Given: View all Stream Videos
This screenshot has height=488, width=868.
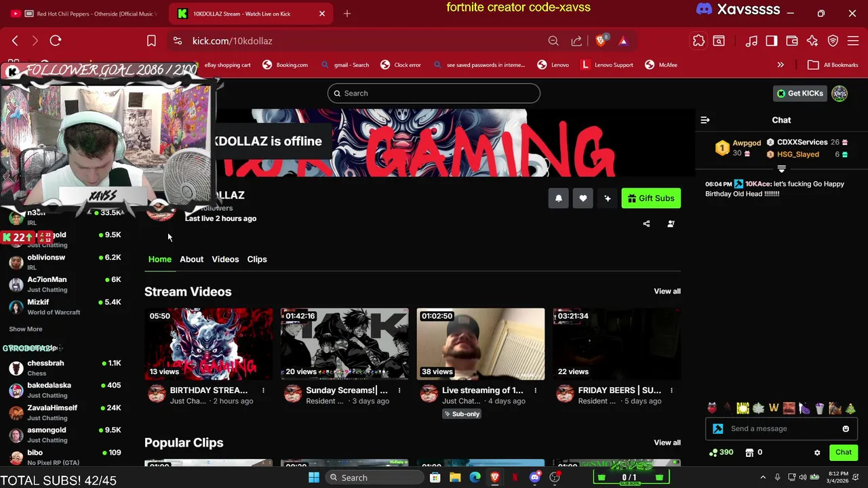Looking at the screenshot, I should point(667,291).
